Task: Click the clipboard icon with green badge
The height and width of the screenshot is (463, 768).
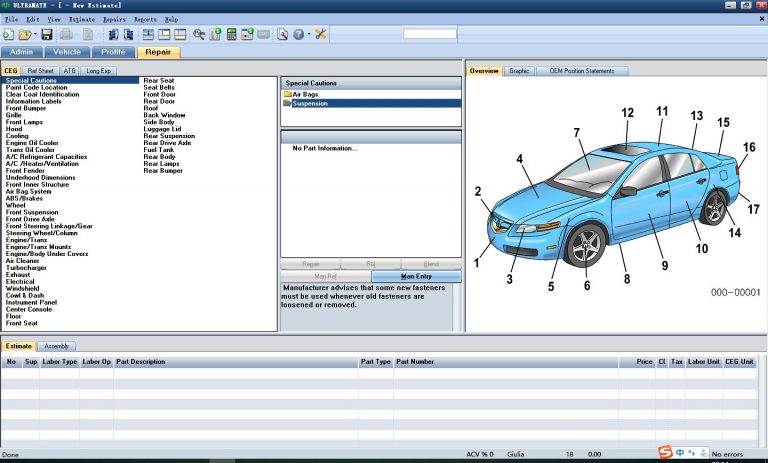Action: point(215,34)
